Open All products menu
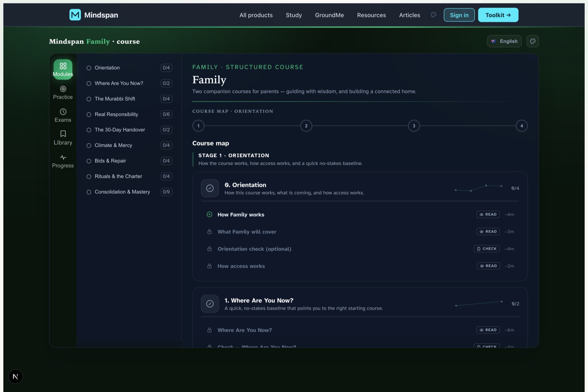The height and width of the screenshot is (392, 588). point(256,15)
